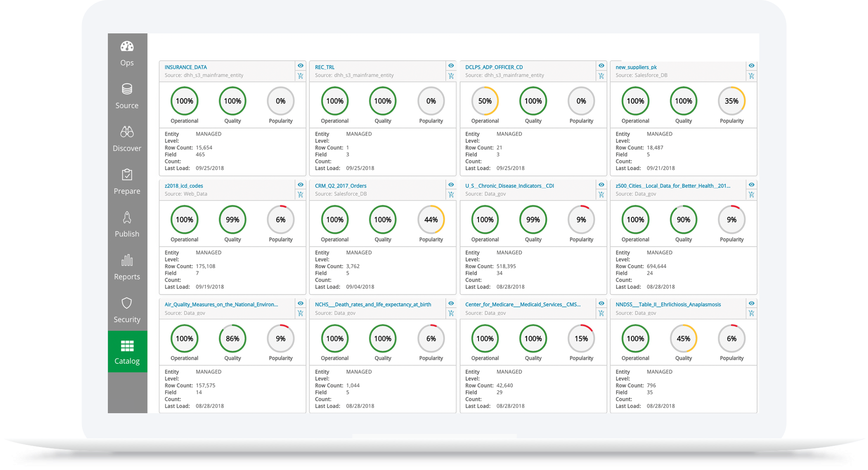This screenshot has width=868, height=470.
Task: Open the z2018_icd_codes entity link
Action: click(x=184, y=186)
